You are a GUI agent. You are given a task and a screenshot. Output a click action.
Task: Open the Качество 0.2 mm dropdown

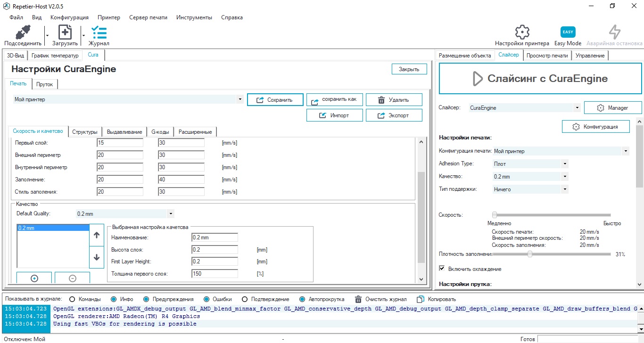(x=565, y=177)
